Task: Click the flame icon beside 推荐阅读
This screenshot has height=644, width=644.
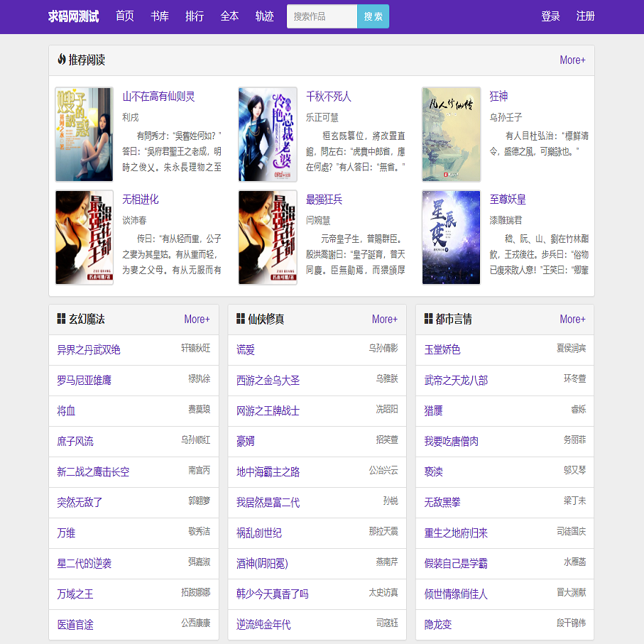Action: click(62, 60)
